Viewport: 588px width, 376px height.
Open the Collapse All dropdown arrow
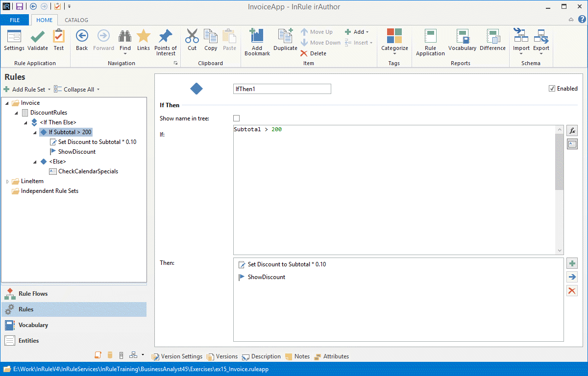click(x=98, y=90)
